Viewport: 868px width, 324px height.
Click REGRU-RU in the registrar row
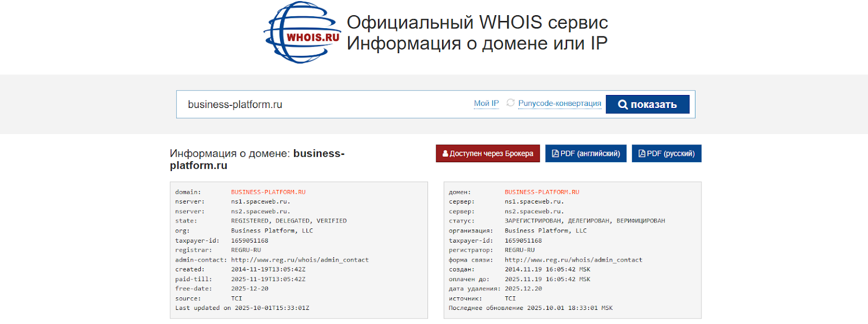(x=246, y=250)
